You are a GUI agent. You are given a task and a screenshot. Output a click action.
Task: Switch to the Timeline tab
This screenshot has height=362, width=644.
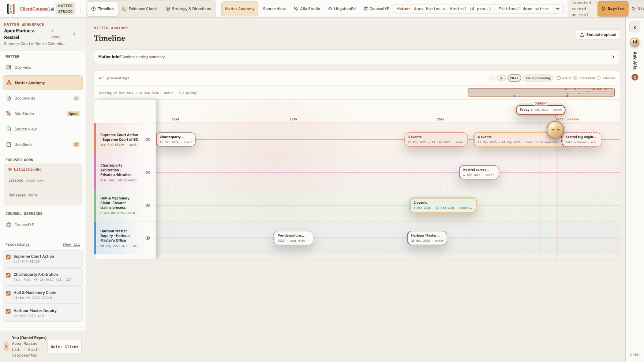(102, 9)
